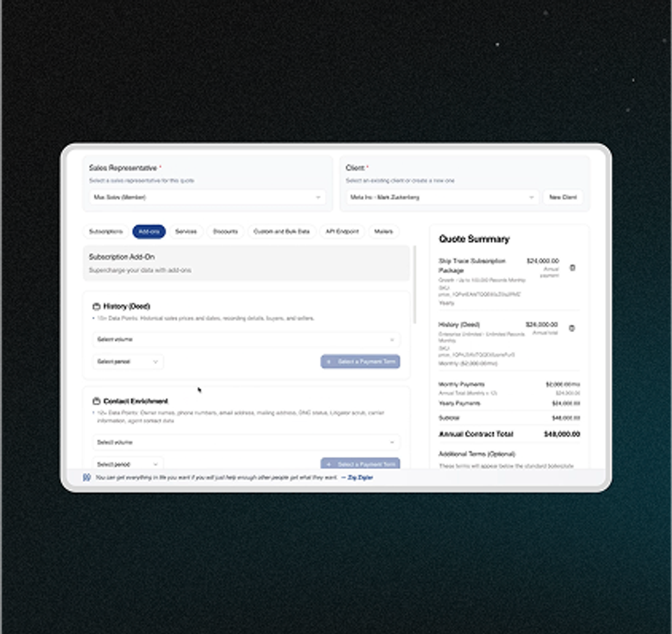Viewport: 672px width, 634px height.
Task: Expand Select volume for History (Deed)
Action: [x=246, y=339]
